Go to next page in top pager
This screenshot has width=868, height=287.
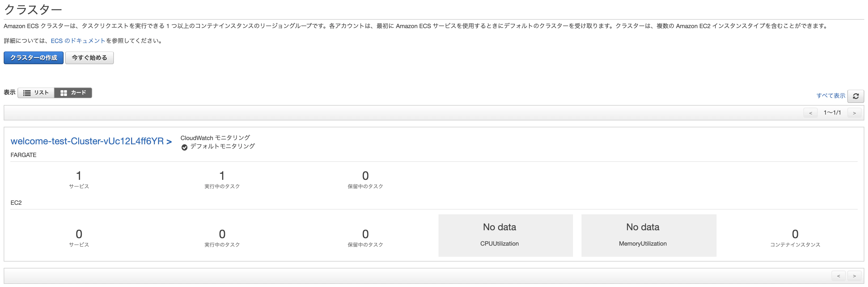(x=854, y=113)
